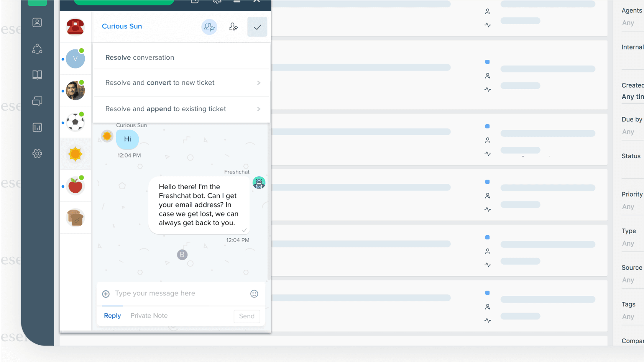
Task: Attach content using the plus icon
Action: pos(105,293)
